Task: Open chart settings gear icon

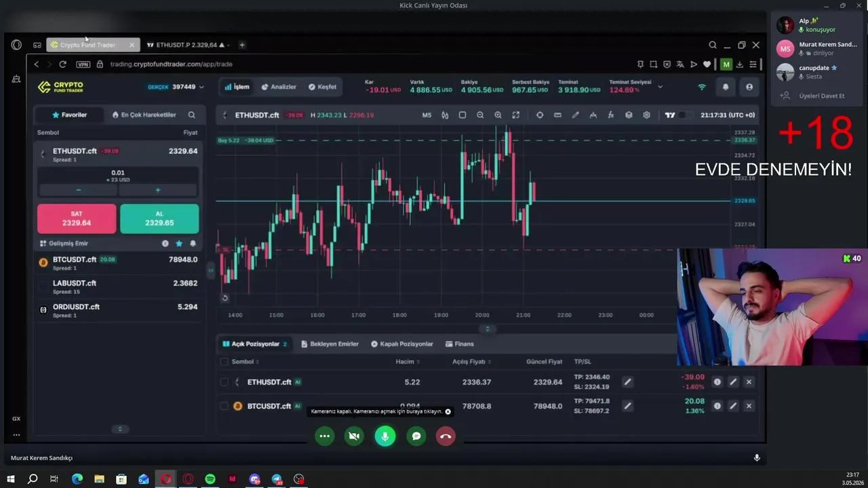Action: click(646, 115)
